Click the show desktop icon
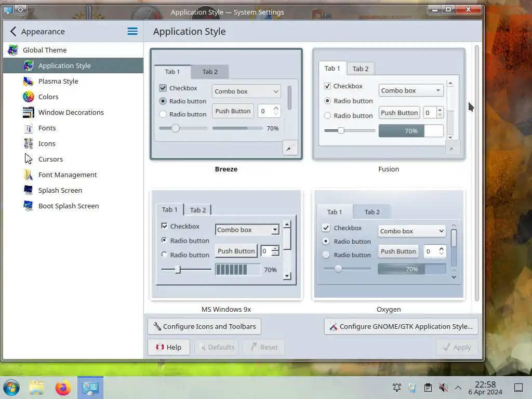 [x=518, y=387]
